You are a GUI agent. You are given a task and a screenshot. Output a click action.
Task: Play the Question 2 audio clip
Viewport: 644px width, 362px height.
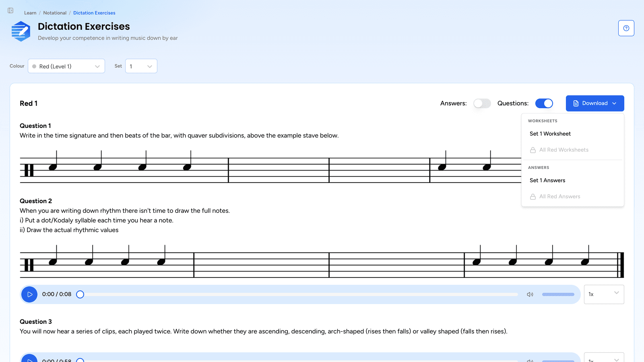tap(29, 294)
